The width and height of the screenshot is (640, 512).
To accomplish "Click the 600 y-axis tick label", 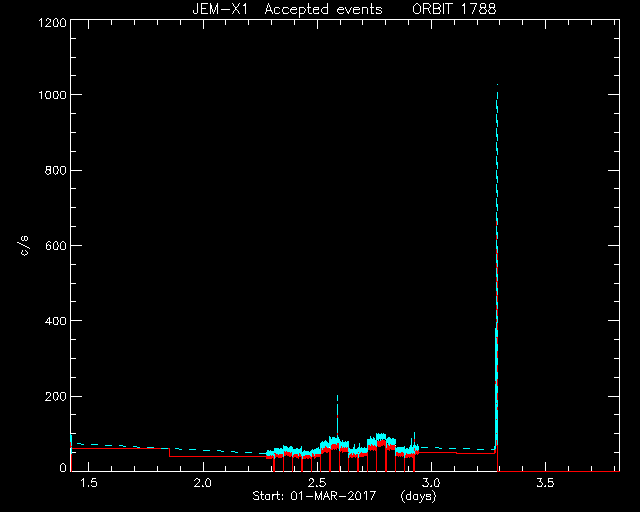I will coord(56,246).
